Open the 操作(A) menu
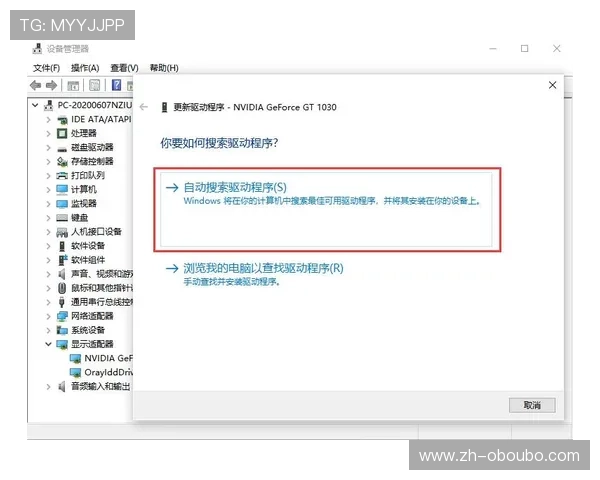This screenshot has width=600, height=480. tap(85, 68)
